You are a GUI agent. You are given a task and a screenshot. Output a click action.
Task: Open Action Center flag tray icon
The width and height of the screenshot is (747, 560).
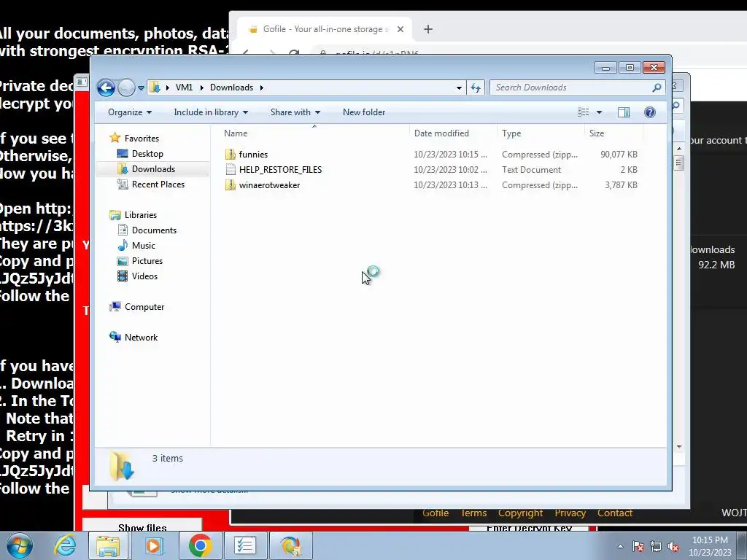[x=638, y=546]
